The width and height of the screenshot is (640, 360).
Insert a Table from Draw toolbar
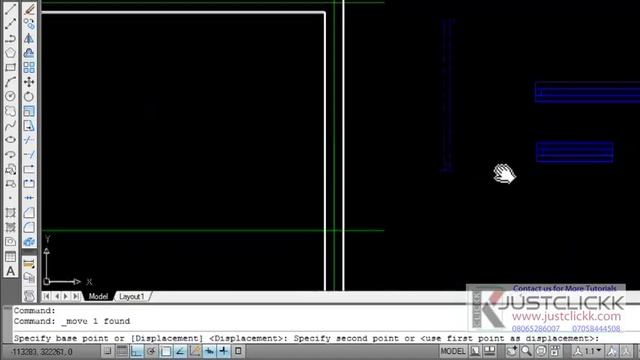pyautogui.click(x=10, y=256)
